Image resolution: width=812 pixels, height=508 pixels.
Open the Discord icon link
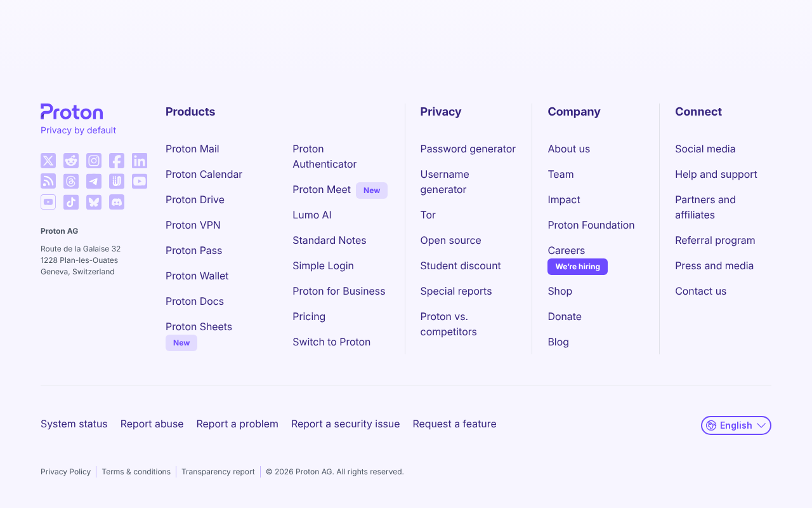(117, 202)
